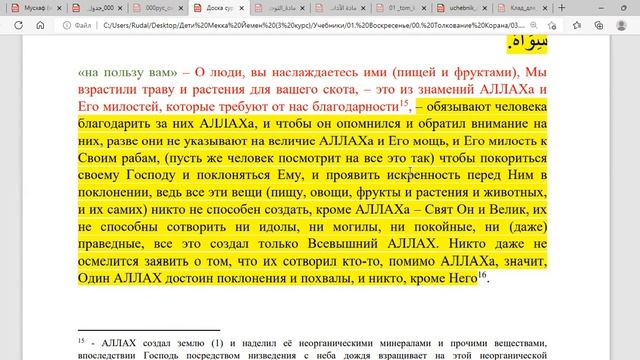
Task: Open the Collections icon
Action: 599,25
